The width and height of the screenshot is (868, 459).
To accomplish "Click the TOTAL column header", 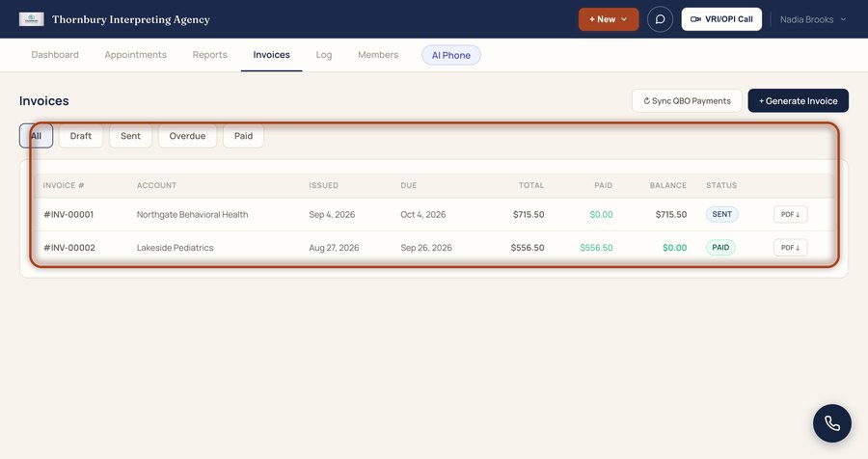I will click(531, 185).
